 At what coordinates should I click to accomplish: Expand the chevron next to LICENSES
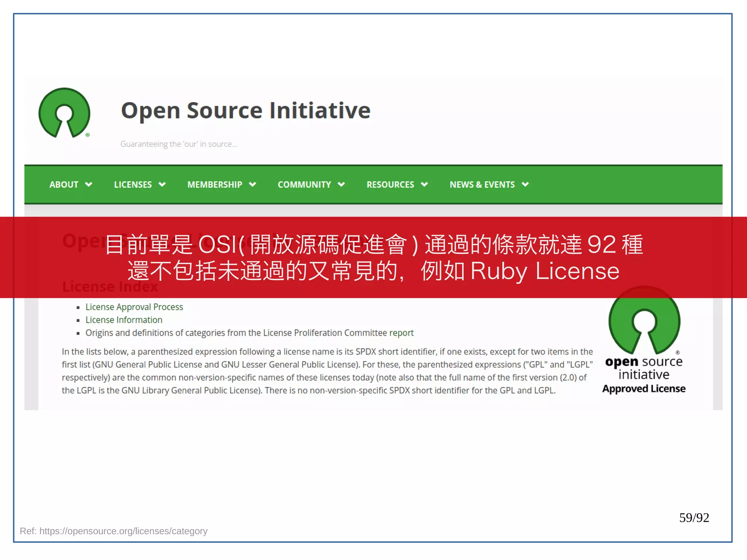(162, 184)
